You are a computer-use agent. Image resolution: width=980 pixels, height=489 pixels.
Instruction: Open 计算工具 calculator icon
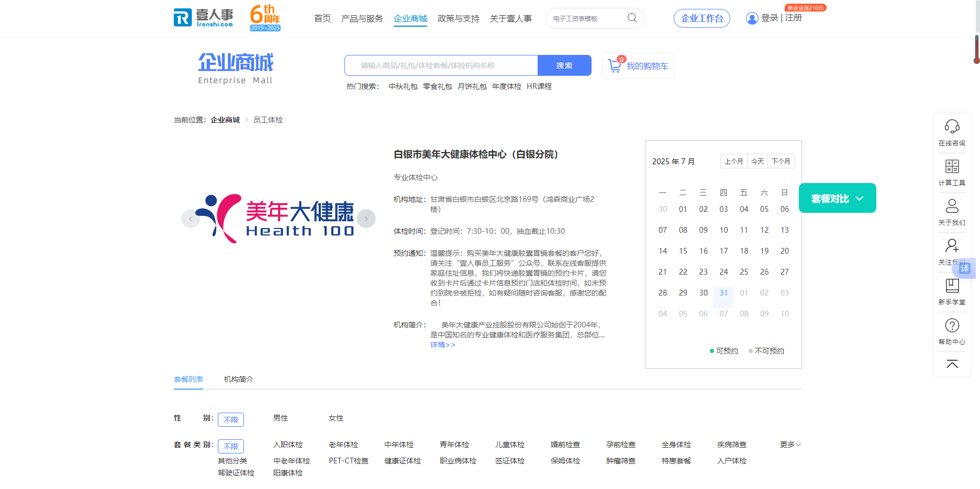point(952,166)
